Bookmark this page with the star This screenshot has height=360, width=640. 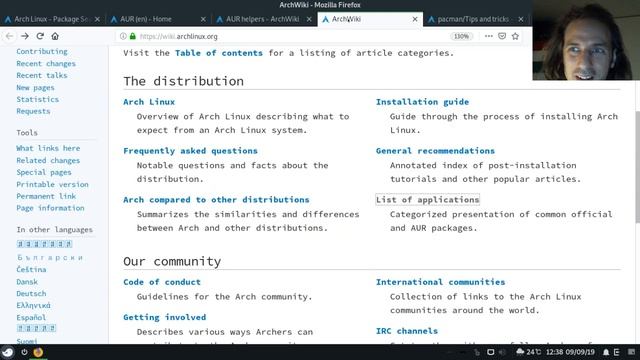(x=516, y=36)
